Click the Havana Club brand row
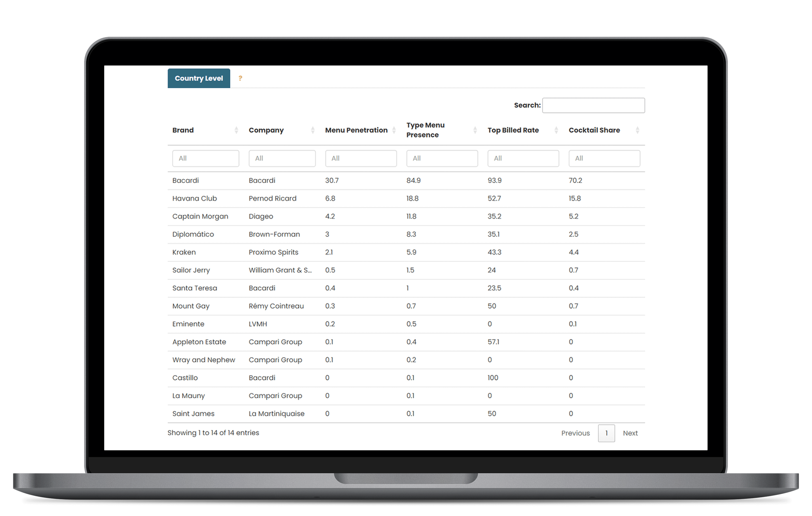812x516 pixels. click(195, 199)
